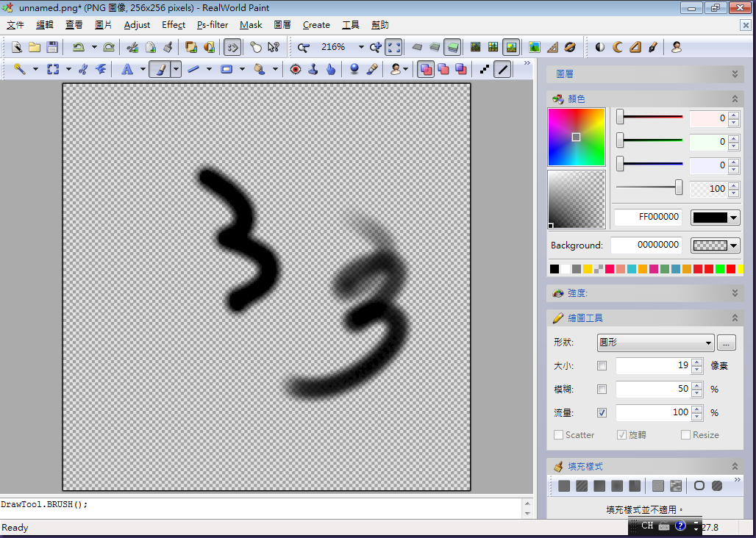Screen dimensions: 756x538
Task: Click the half-black circle contrast icon
Action: click(x=600, y=47)
